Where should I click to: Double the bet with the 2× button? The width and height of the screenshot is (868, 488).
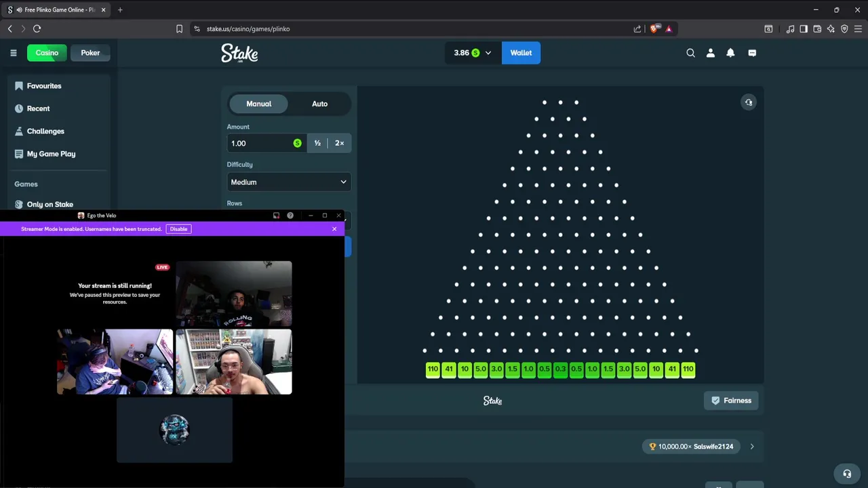click(x=339, y=143)
